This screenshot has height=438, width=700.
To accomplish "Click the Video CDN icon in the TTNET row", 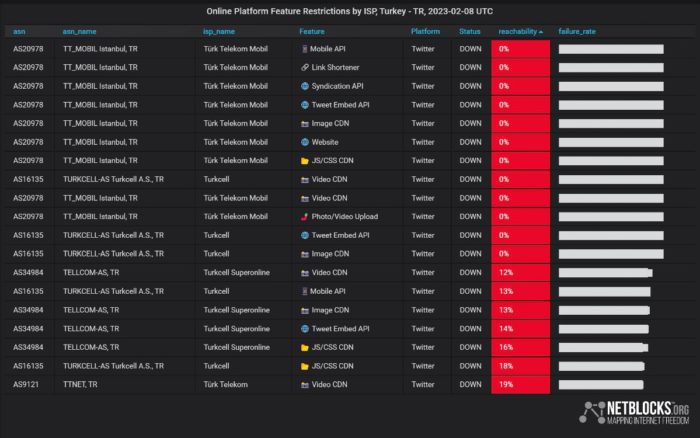I will pyautogui.click(x=305, y=385).
